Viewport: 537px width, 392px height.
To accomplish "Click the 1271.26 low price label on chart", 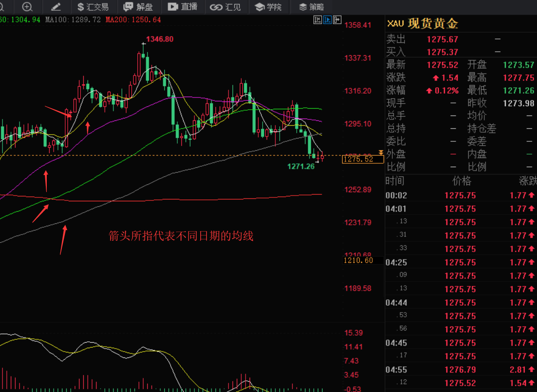I will (301, 167).
